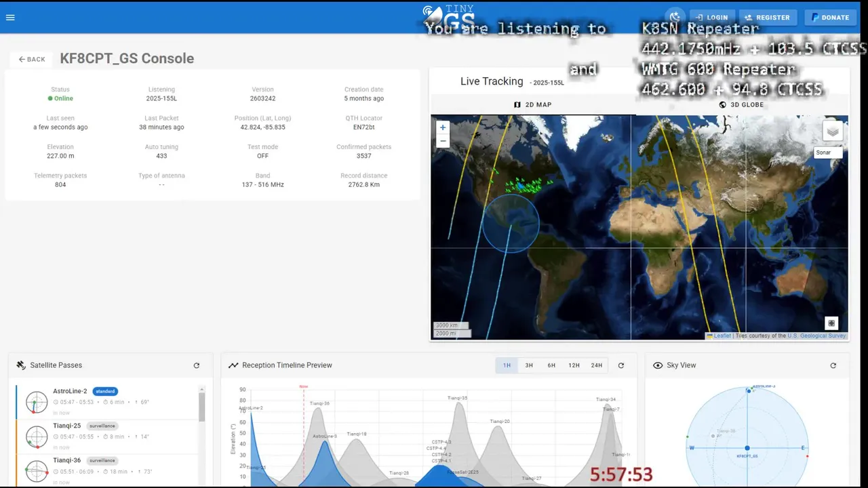Toggle dark mode moon icon
The image size is (868, 488).
click(x=675, y=18)
